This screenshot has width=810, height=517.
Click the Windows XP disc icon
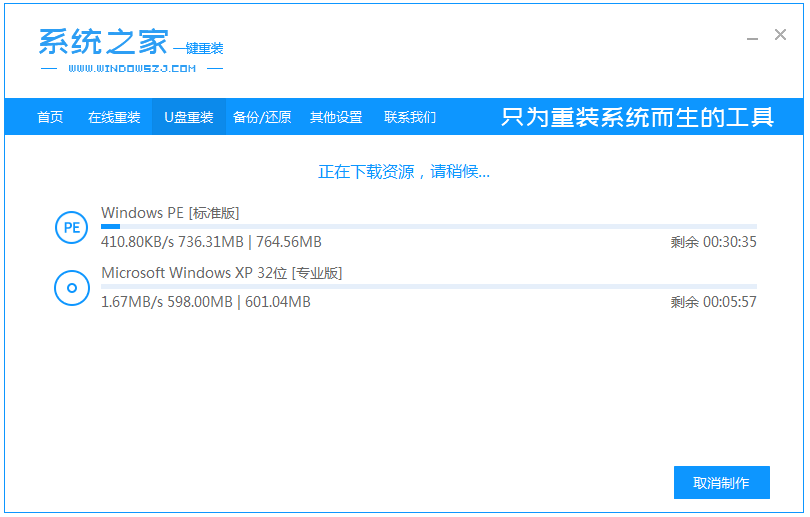(71, 288)
